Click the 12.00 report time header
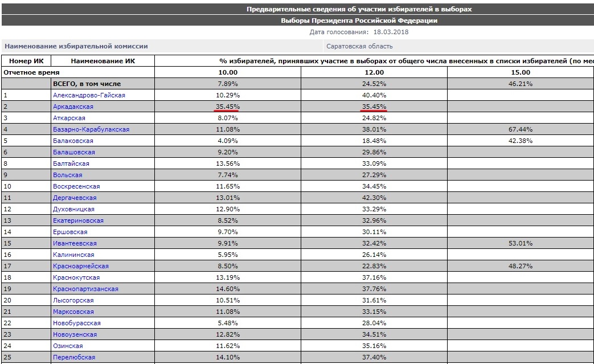594x364 pixels. coord(374,72)
